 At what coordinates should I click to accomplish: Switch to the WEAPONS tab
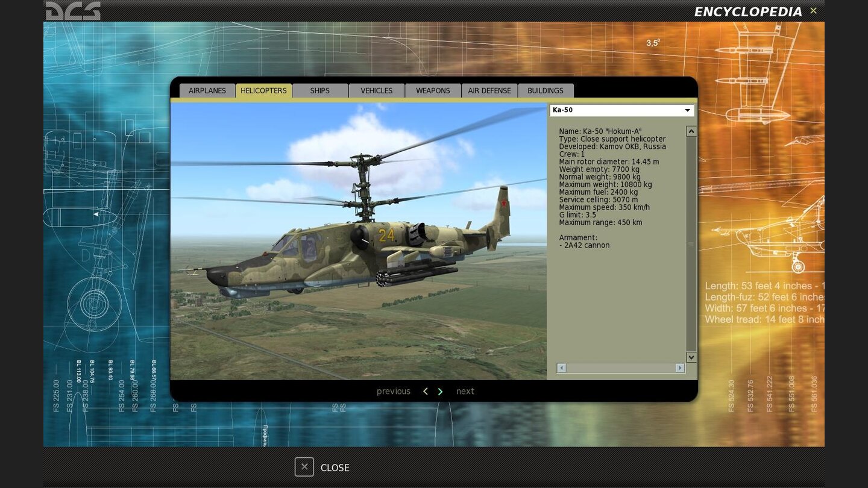coord(433,90)
